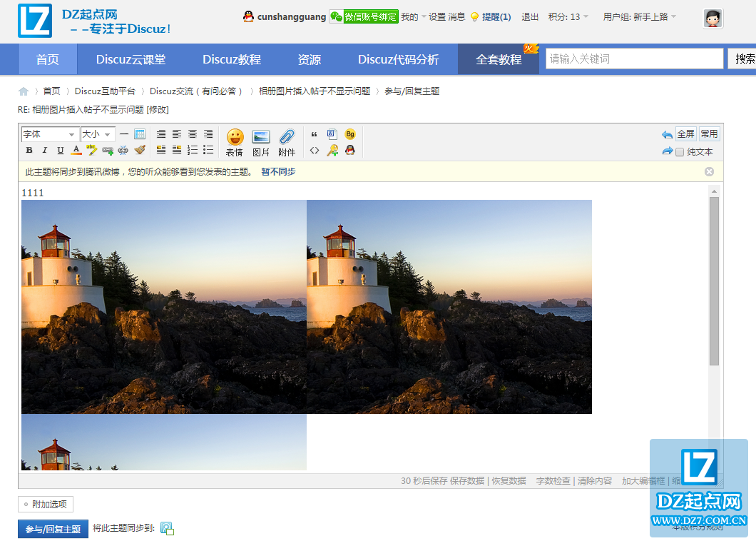Set image float left

point(161,150)
